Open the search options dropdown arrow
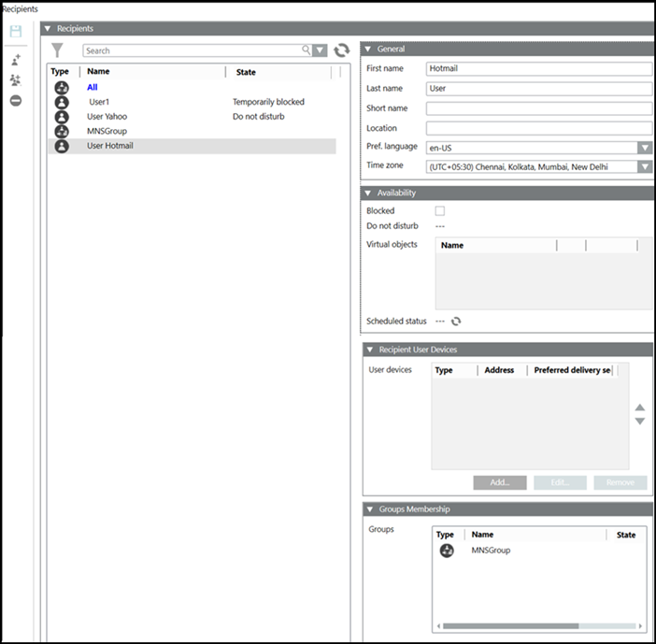The image size is (656, 644). point(321,50)
